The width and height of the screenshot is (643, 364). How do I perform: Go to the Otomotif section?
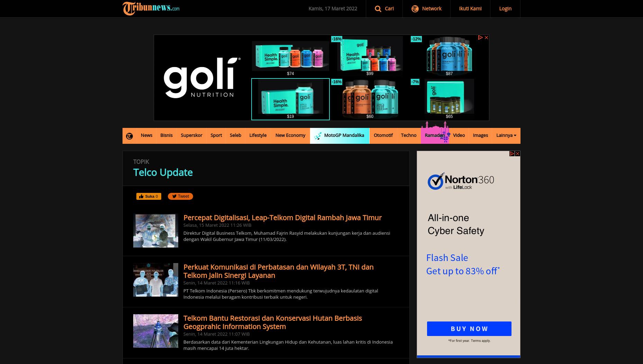pyautogui.click(x=383, y=136)
